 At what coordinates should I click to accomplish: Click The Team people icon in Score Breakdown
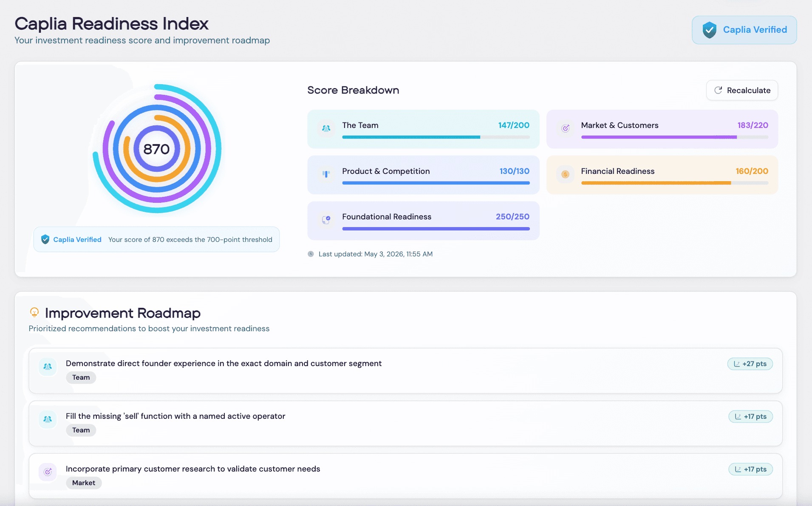[x=326, y=128]
